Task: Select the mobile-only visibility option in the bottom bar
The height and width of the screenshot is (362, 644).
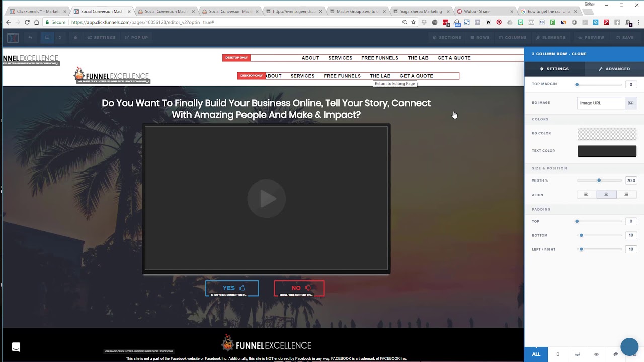Action: (557, 354)
